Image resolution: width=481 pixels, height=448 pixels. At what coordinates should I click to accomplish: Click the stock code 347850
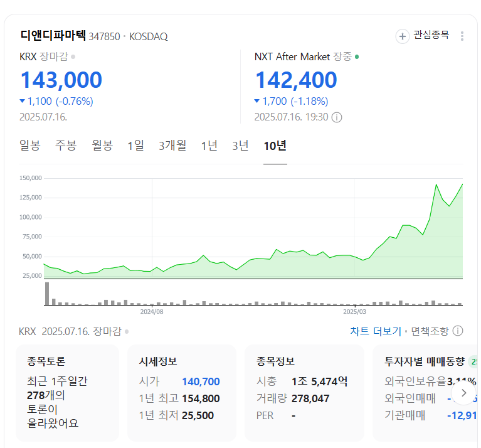[104, 36]
